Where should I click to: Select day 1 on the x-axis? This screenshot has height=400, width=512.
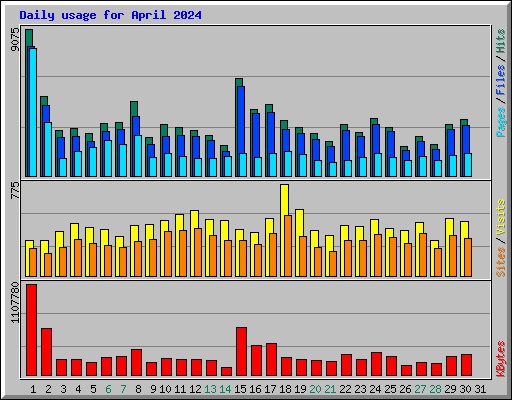click(x=33, y=389)
